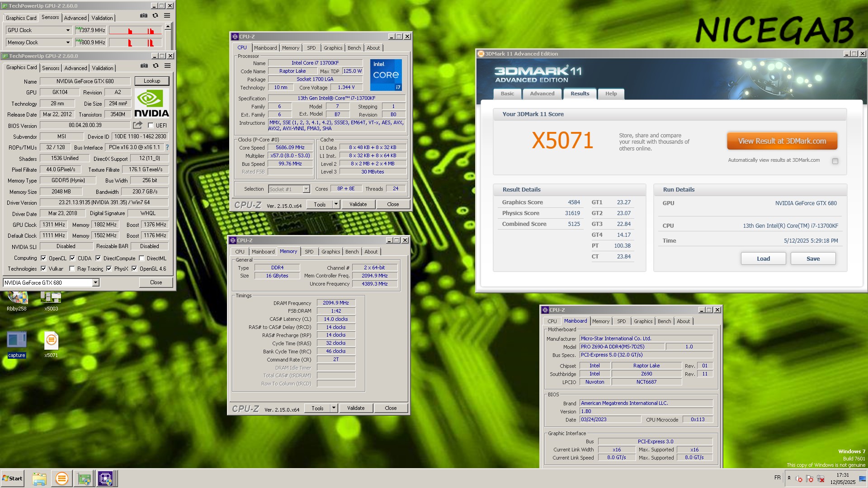Image resolution: width=868 pixels, height=488 pixels.
Task: Open Tools dropdown arrow in CPU-Z Memory window
Action: tap(334, 408)
